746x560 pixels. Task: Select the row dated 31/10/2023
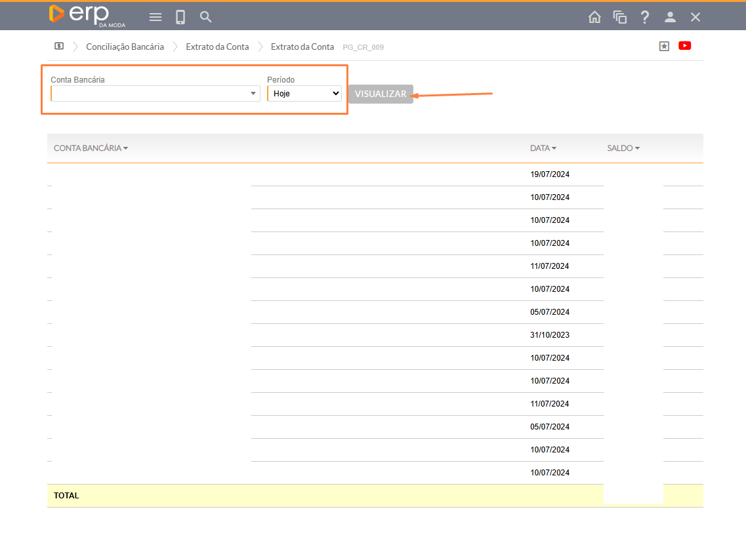tap(550, 335)
